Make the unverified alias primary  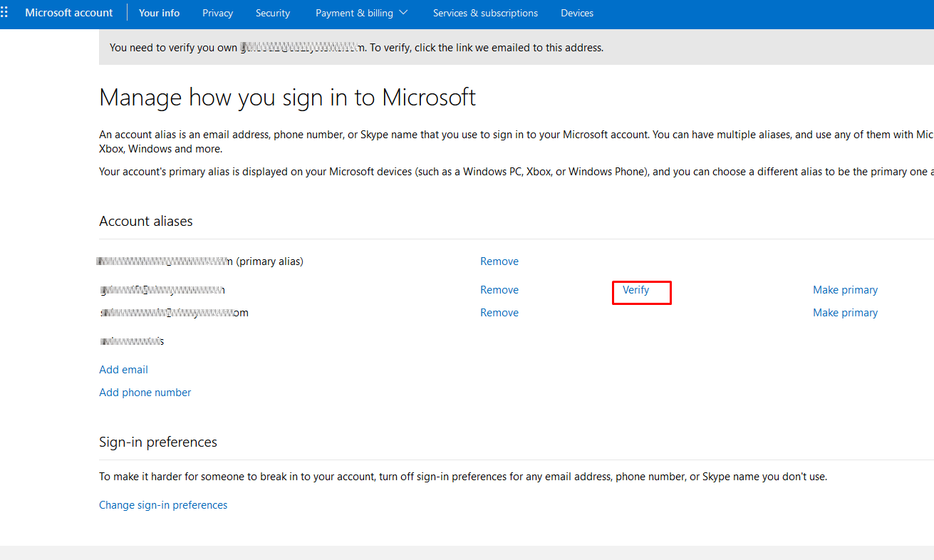click(x=845, y=290)
